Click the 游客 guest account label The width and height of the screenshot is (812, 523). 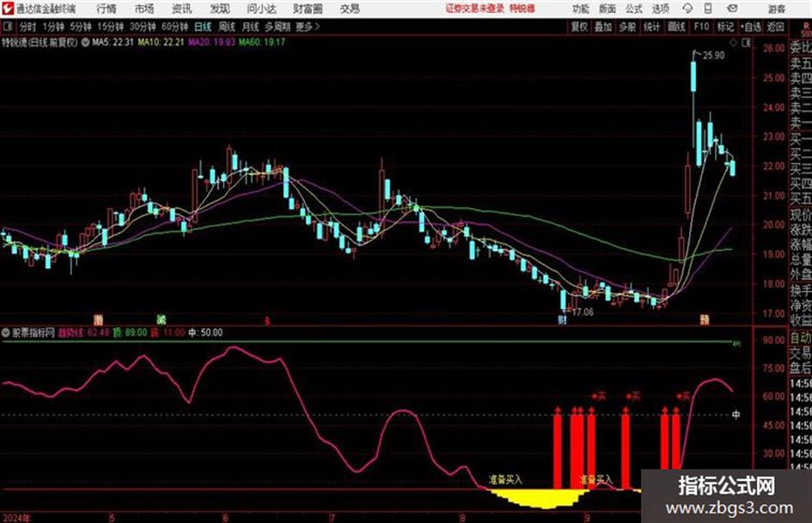(x=776, y=9)
